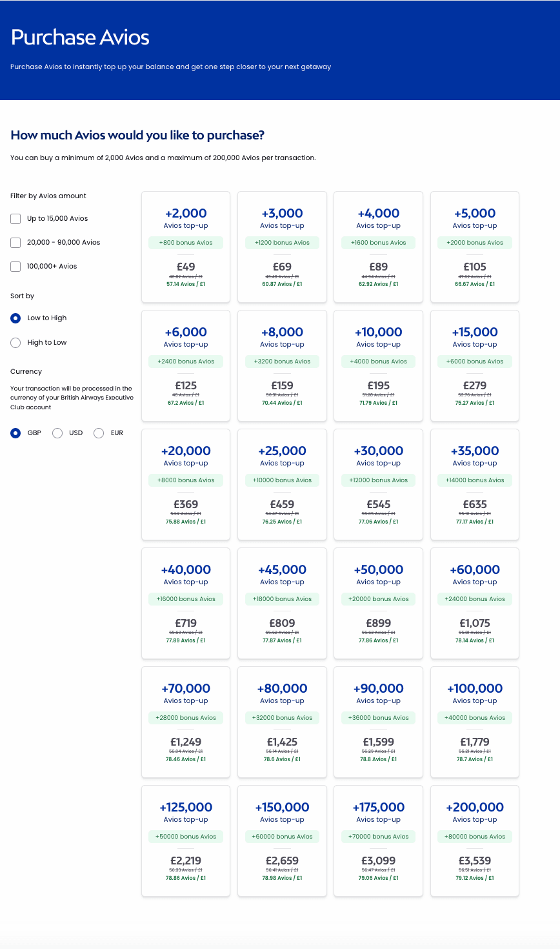Choose the +150,000 Avios top-up card
The width and height of the screenshot is (560, 949).
[x=282, y=841]
